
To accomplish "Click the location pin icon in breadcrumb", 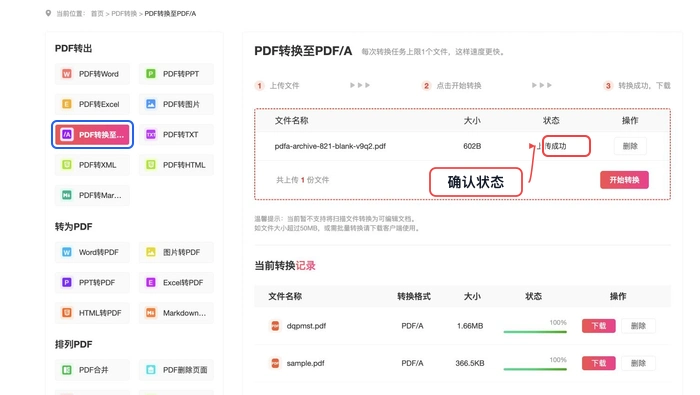I will 48,13.
